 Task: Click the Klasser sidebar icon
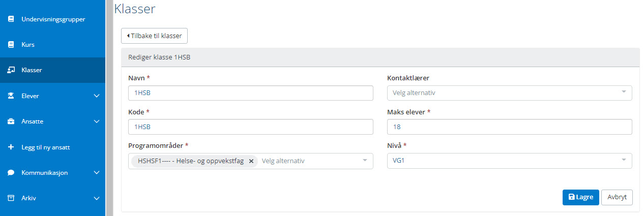11,70
